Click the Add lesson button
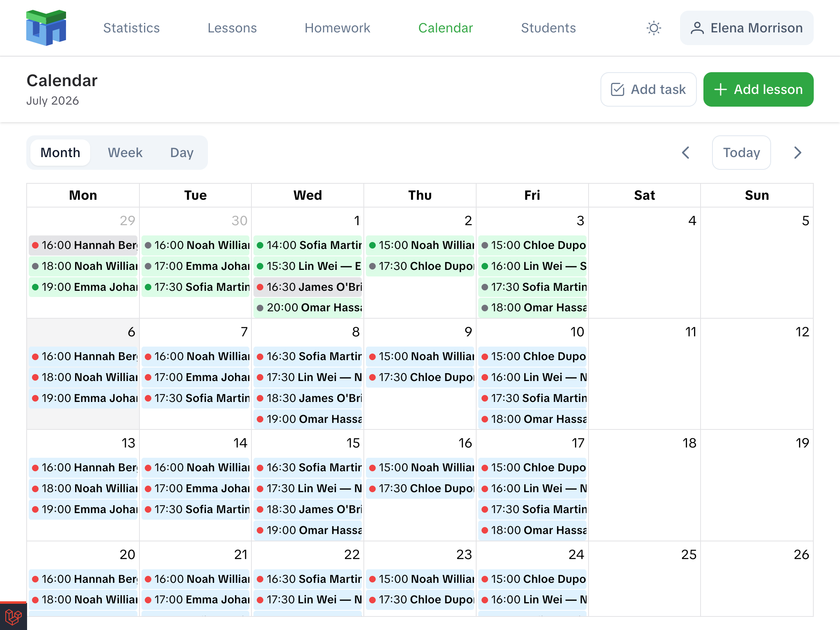The width and height of the screenshot is (840, 630). (758, 89)
